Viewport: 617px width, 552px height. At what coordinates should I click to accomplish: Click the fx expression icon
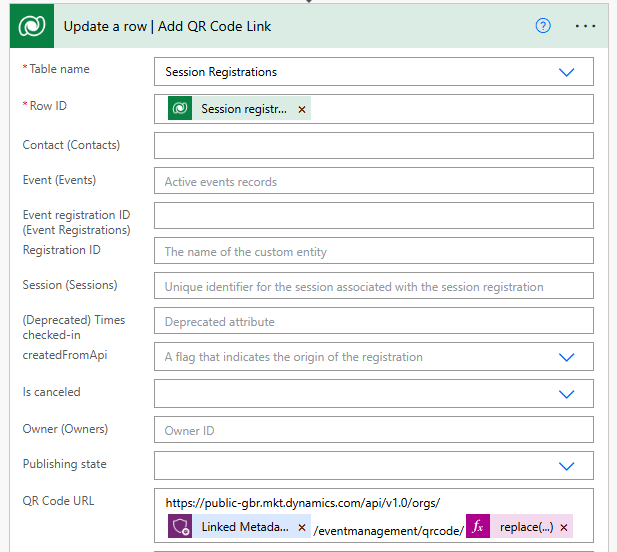tap(478, 526)
